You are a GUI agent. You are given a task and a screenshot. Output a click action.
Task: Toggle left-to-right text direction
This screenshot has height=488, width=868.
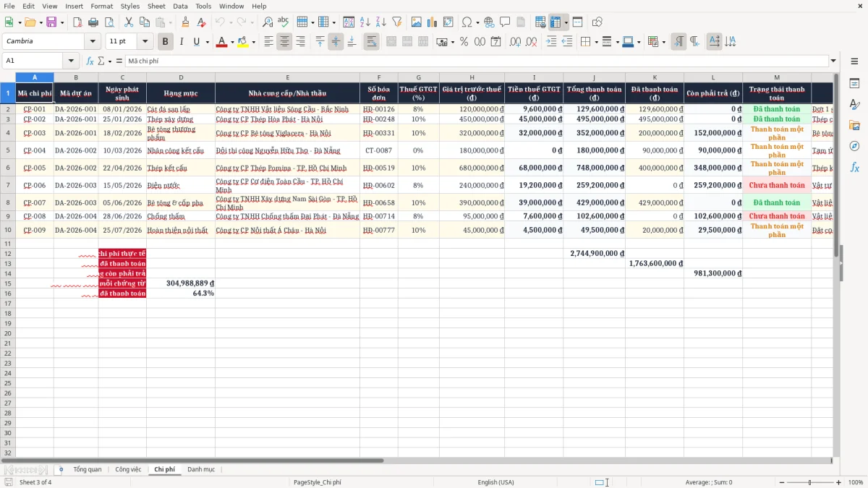pyautogui.click(x=678, y=42)
